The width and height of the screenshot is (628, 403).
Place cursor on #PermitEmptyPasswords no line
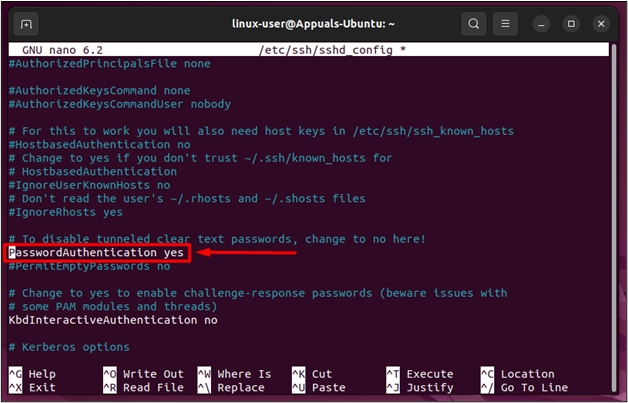90,266
